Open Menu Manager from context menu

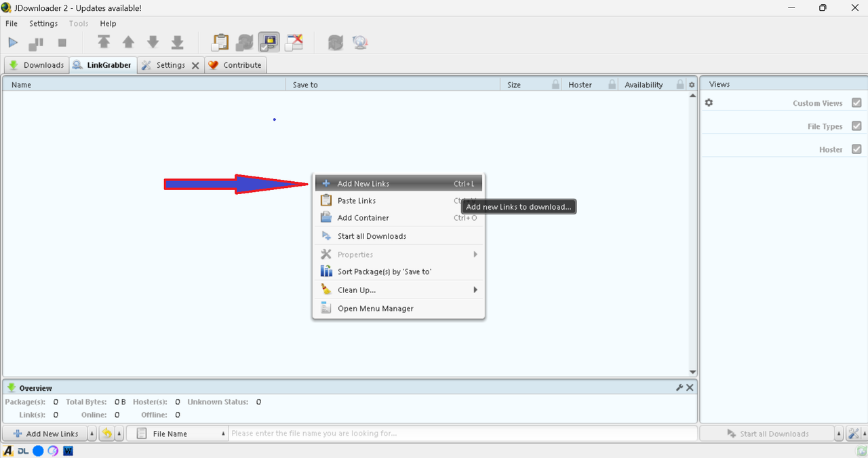399,308
